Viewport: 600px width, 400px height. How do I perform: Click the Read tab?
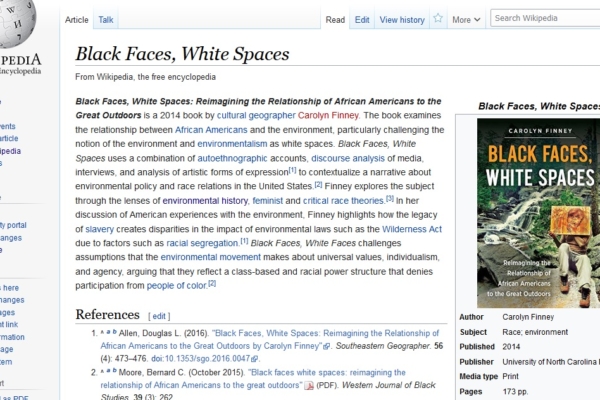coord(335,19)
